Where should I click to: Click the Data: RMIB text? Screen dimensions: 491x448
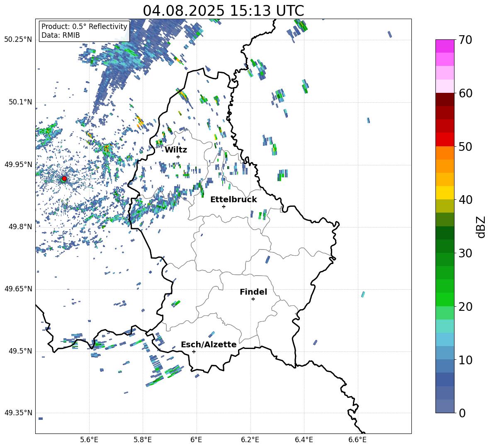point(61,35)
